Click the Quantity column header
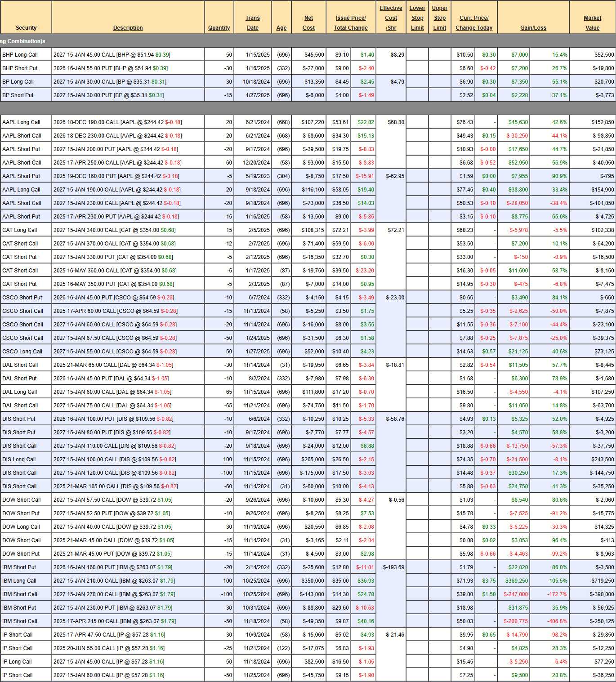 pos(219,28)
